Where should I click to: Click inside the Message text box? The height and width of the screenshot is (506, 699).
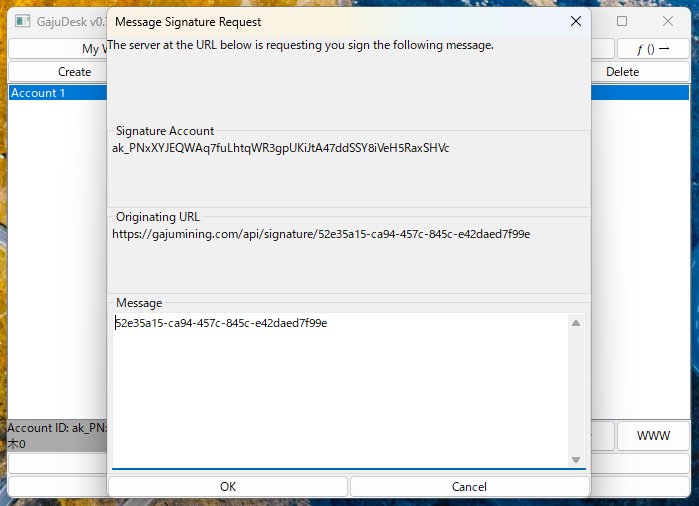click(340, 390)
